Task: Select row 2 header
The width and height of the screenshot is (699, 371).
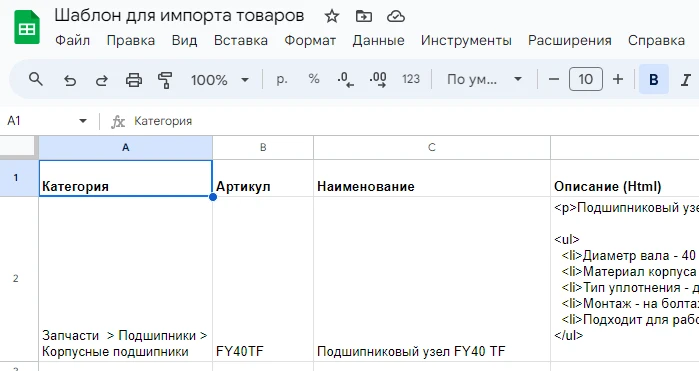Action: click(19, 279)
